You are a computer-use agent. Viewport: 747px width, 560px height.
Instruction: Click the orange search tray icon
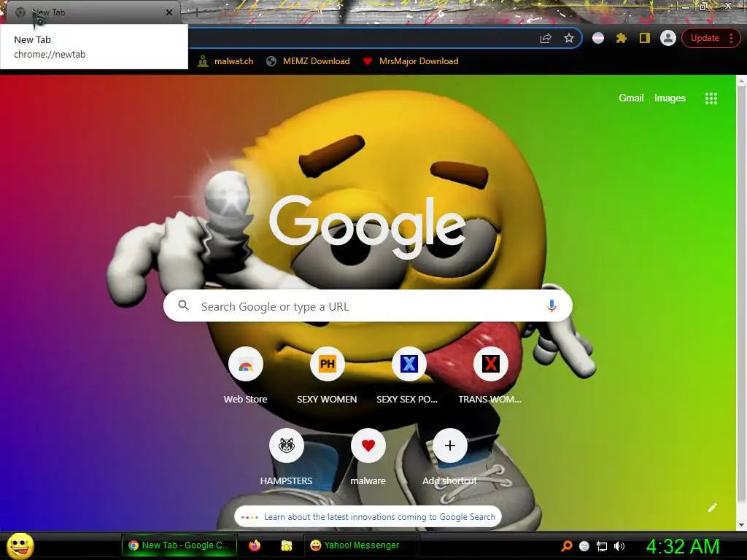click(x=567, y=546)
